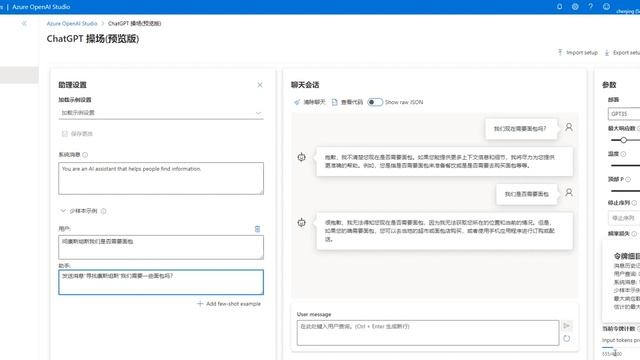640x360 pixels.
Task: Click the regenerate refresh icon under send
Action: point(567,338)
